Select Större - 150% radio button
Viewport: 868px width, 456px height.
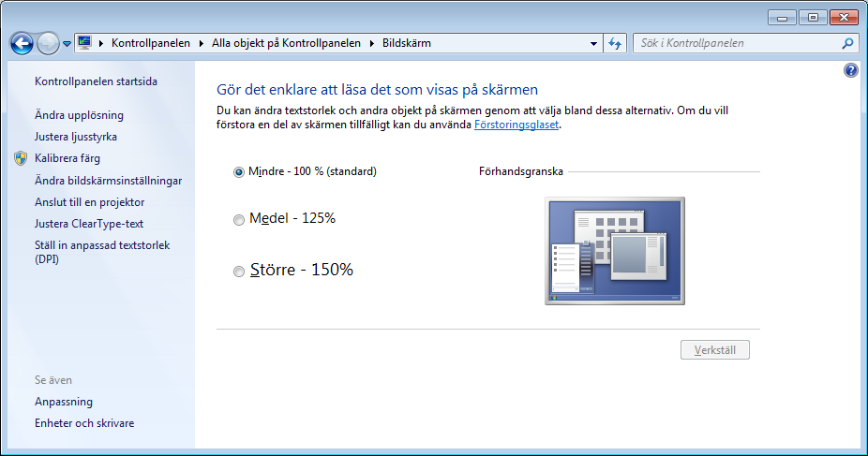click(x=239, y=272)
